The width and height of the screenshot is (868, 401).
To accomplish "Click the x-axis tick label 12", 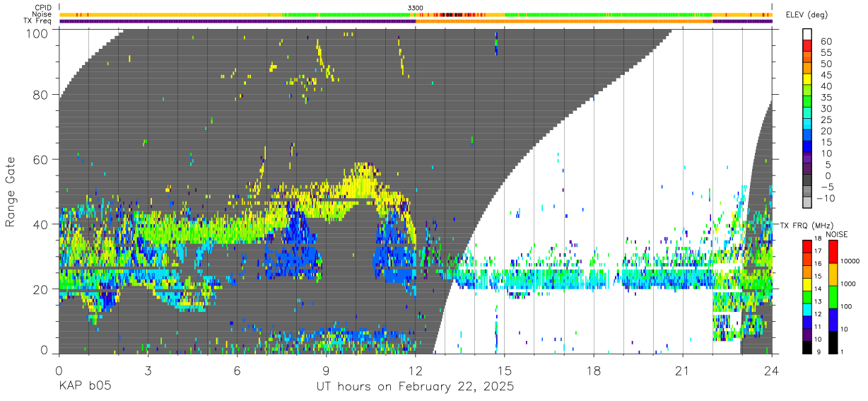I will [416, 371].
